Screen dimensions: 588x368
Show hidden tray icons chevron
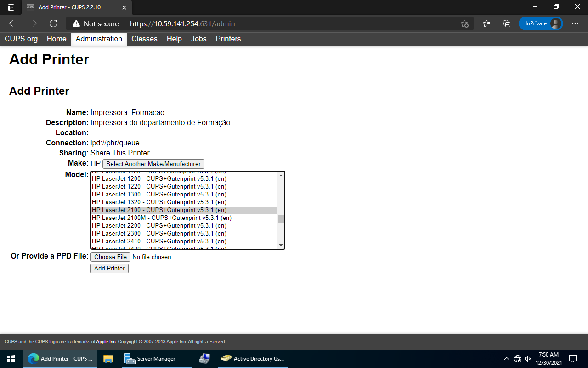click(506, 359)
